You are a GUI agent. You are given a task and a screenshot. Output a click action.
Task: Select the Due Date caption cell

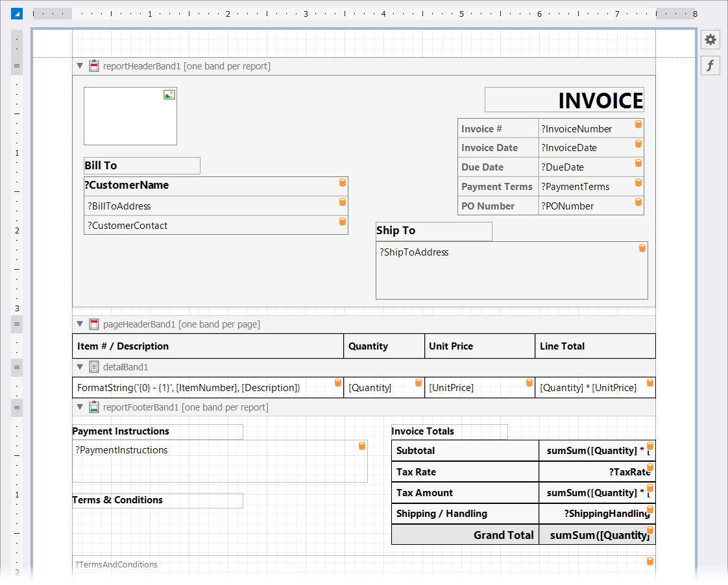[x=498, y=167]
